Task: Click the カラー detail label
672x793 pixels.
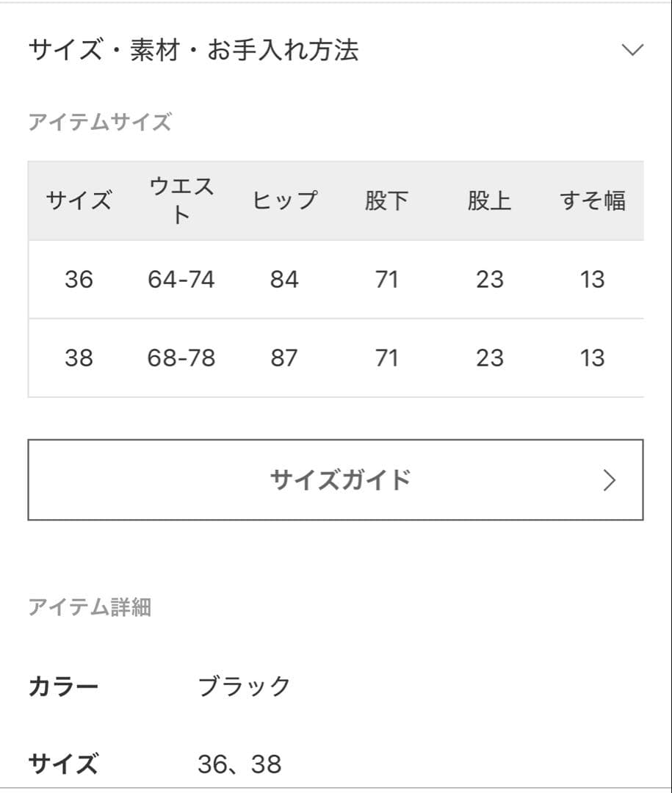Action: point(63,686)
